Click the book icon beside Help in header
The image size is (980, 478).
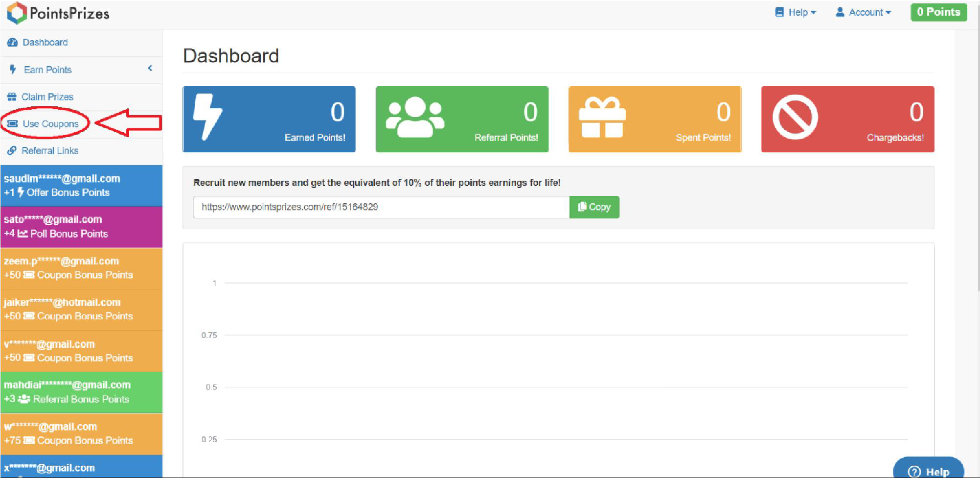779,12
